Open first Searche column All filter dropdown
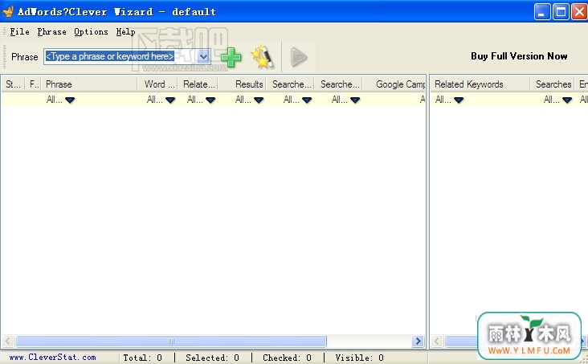588x364 pixels. pyautogui.click(x=307, y=100)
